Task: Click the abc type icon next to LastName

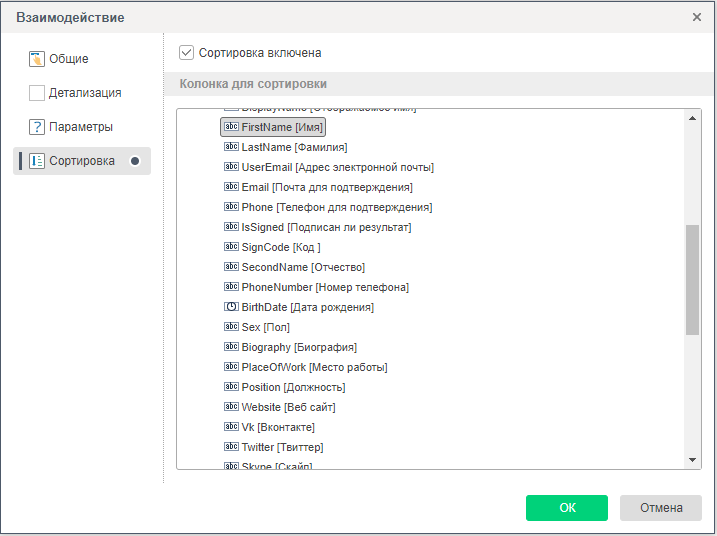Action: click(x=231, y=147)
